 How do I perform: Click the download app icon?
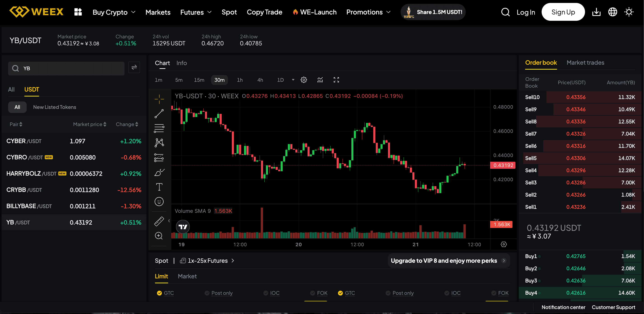click(596, 12)
